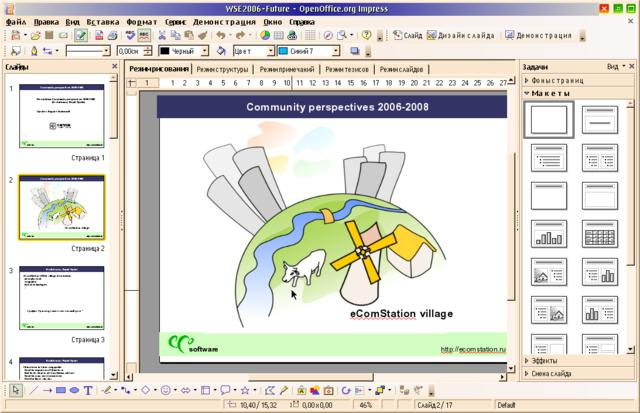Click the paint bucket Area icon
640x413 pixels.
221,51
